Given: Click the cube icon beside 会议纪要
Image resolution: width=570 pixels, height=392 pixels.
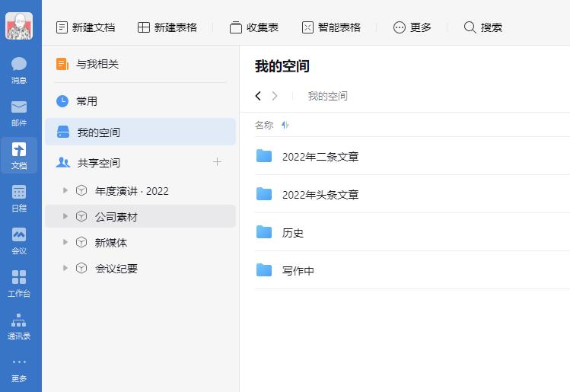Looking at the screenshot, I should point(81,268).
